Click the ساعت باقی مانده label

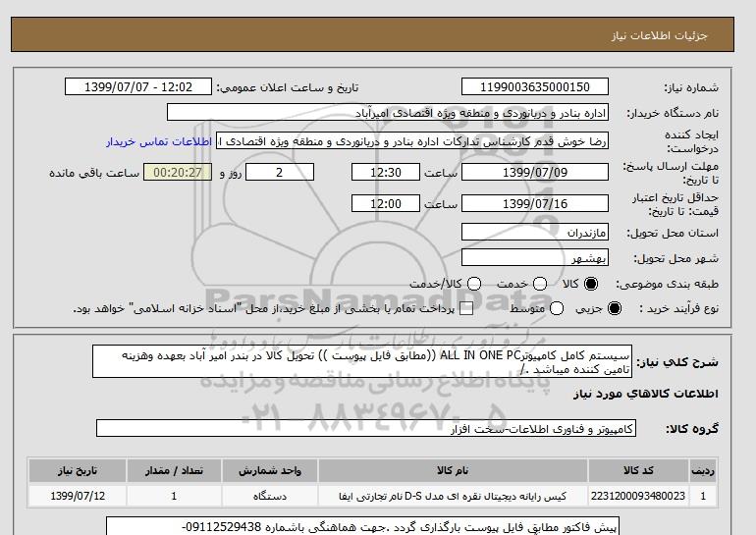point(94,173)
